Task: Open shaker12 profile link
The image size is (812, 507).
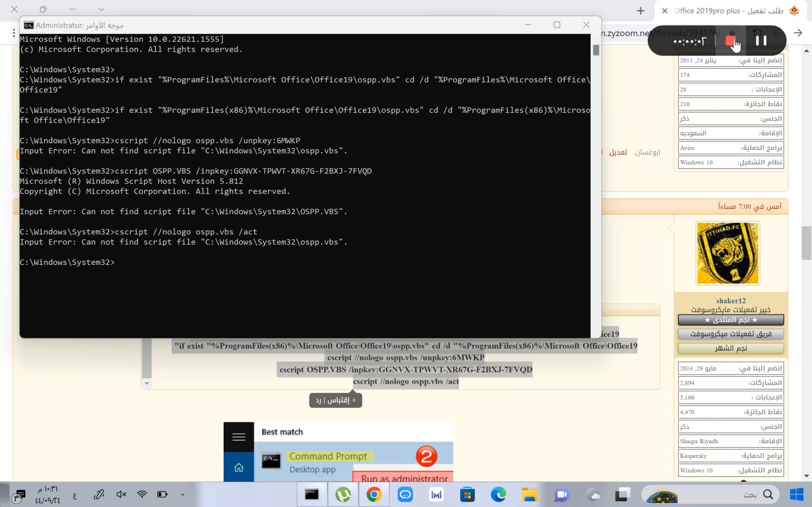Action: pos(731,301)
